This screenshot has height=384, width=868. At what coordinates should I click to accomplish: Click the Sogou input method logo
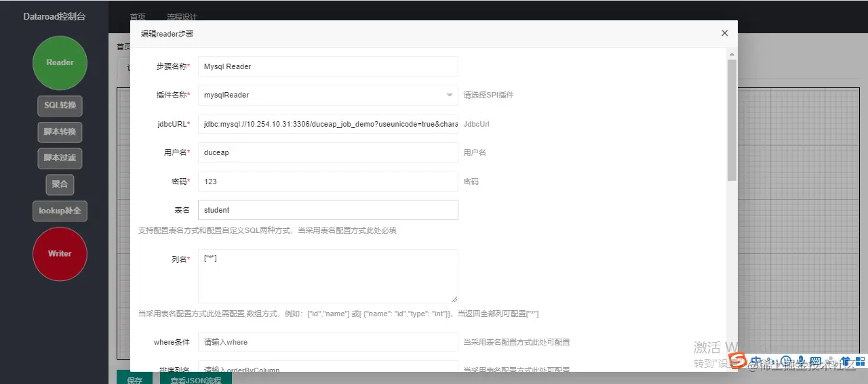738,362
